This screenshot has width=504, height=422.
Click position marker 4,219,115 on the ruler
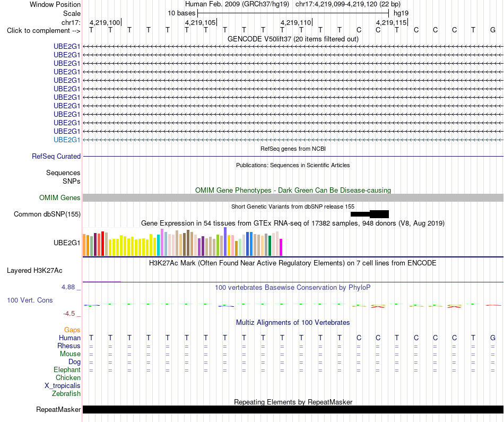tap(392, 22)
